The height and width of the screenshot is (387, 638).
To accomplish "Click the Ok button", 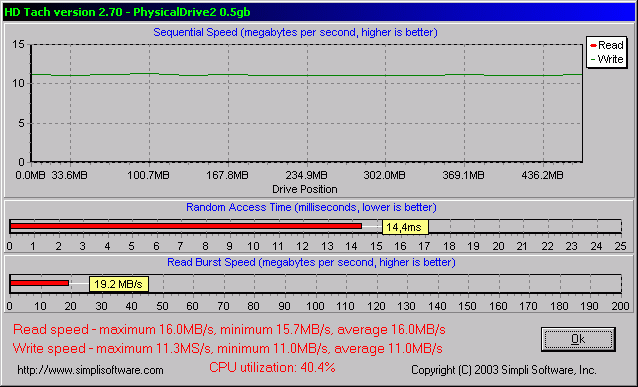I will pos(578,339).
